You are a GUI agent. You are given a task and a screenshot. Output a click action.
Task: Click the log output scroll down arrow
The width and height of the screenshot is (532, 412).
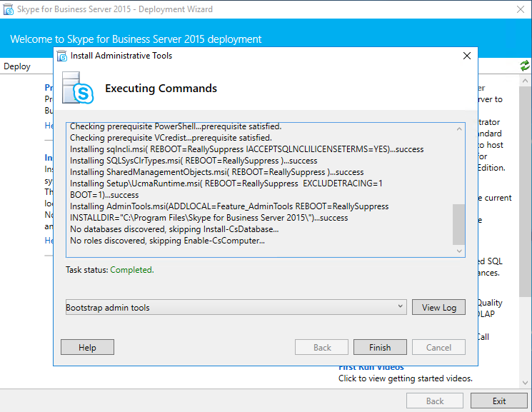tap(459, 251)
